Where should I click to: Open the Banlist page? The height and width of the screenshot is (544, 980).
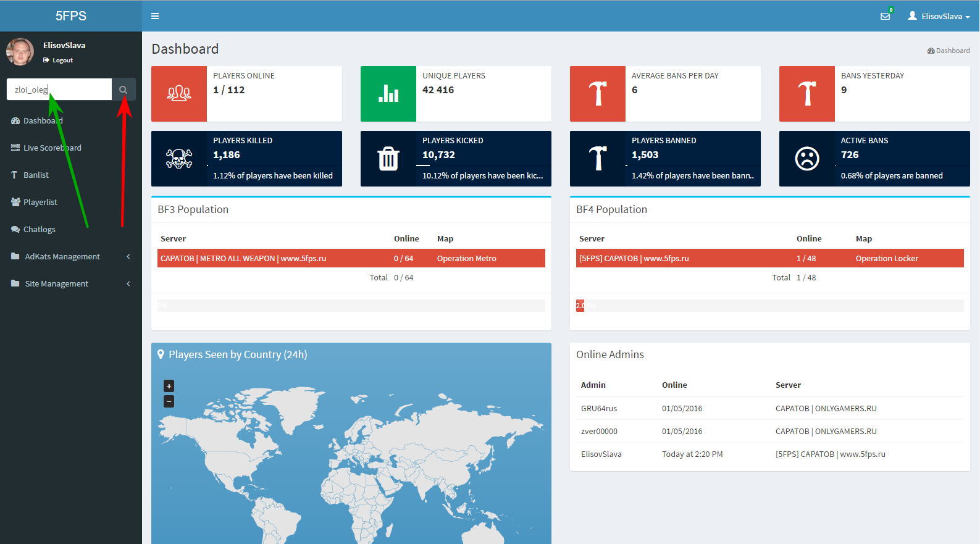pyautogui.click(x=71, y=175)
